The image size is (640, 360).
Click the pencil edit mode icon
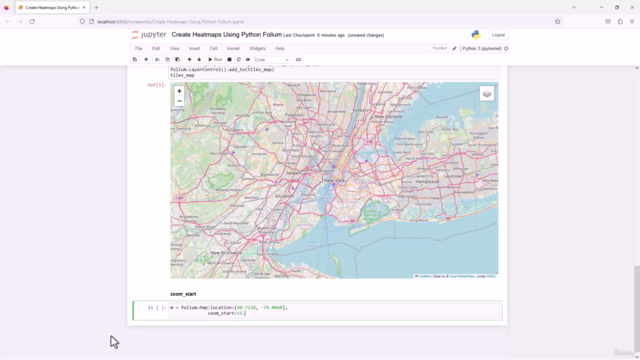click(x=454, y=49)
